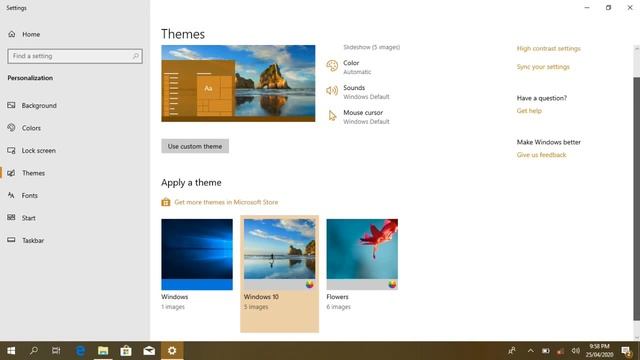Click the color wheel on Windows 10 theme
This screenshot has height=360, width=640.
310,284
